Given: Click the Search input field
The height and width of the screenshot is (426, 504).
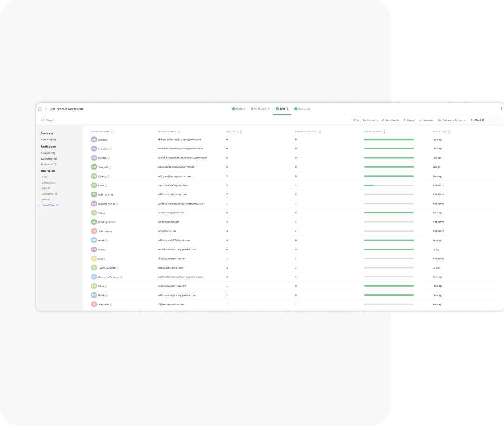Looking at the screenshot, I should click(x=70, y=120).
